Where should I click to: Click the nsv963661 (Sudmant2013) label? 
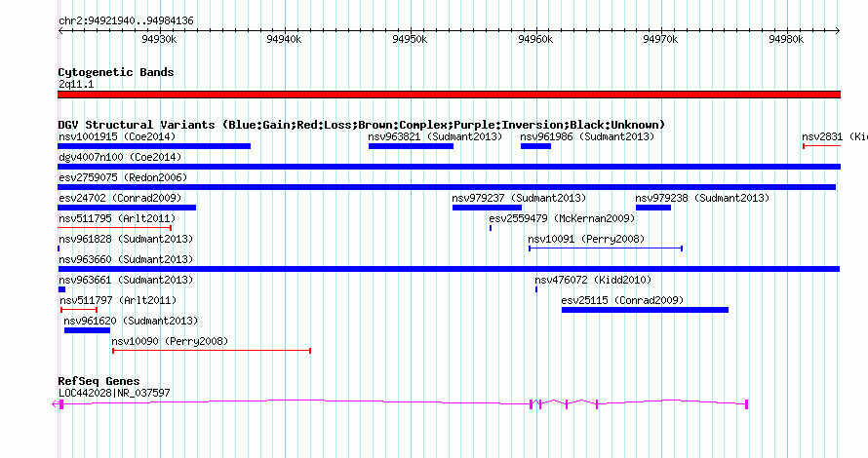[126, 280]
